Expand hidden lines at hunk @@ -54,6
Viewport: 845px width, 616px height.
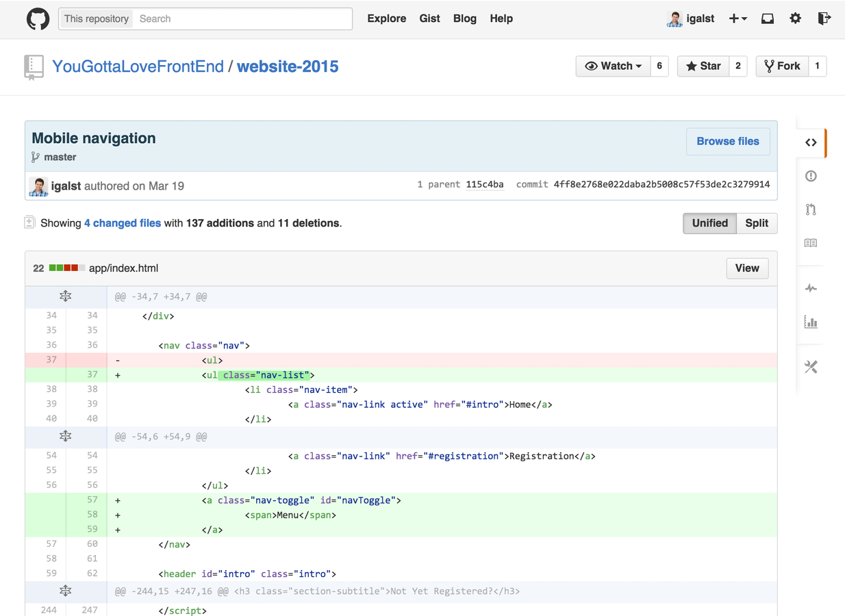[65, 436]
